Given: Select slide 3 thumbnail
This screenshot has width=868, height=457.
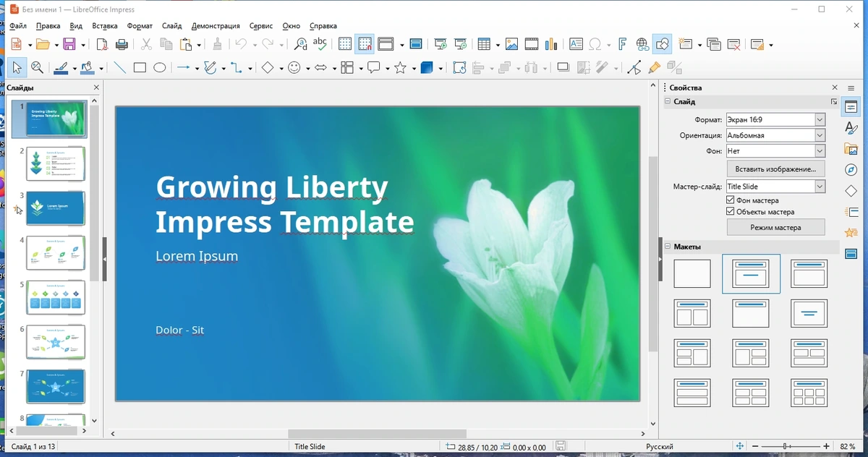Looking at the screenshot, I should tap(56, 208).
